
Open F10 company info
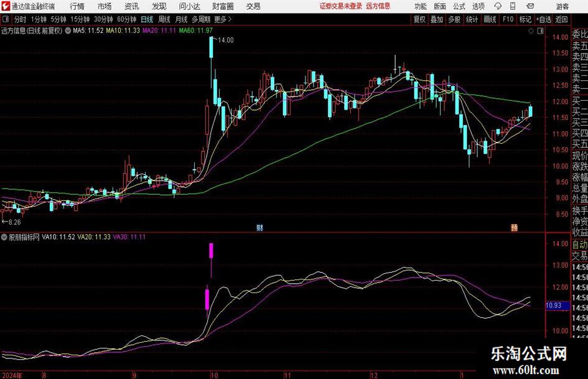coord(508,19)
